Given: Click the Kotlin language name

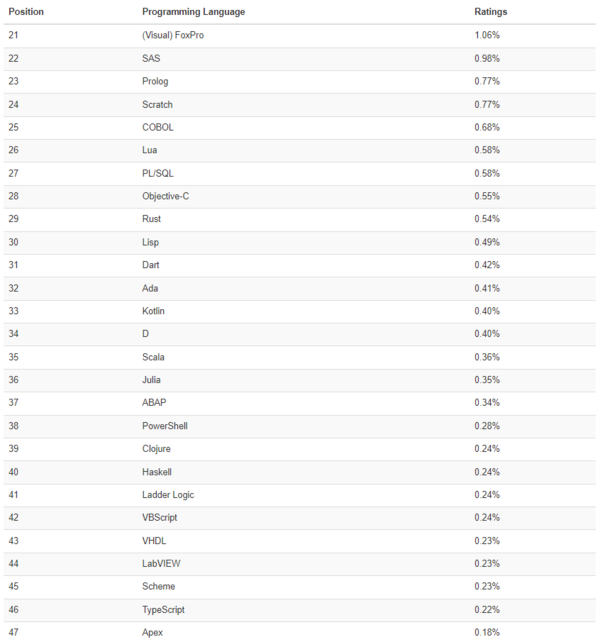Looking at the screenshot, I should coord(155,311).
